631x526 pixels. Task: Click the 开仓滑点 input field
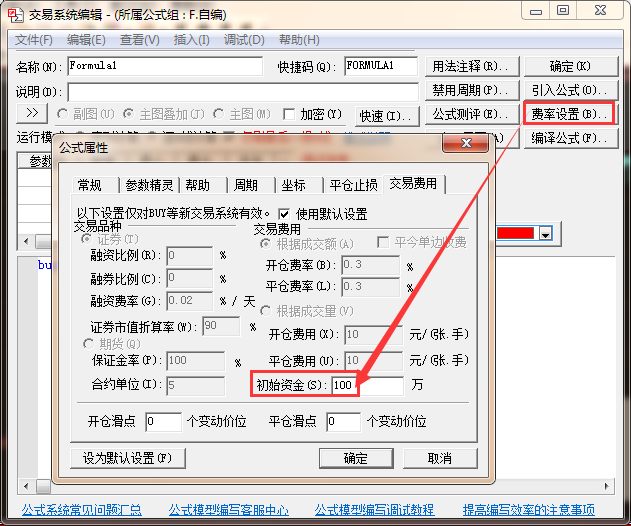163,421
